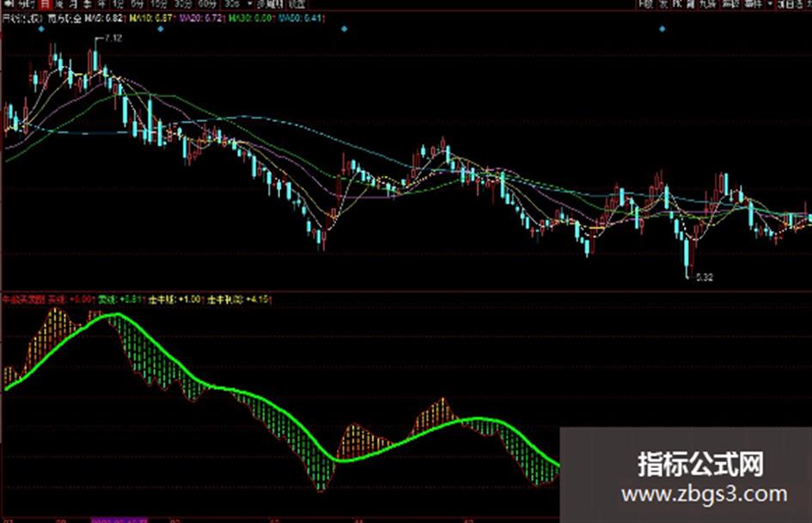Click the cyan MA60: 6.41 label
This screenshot has width=812, height=523.
(x=300, y=18)
